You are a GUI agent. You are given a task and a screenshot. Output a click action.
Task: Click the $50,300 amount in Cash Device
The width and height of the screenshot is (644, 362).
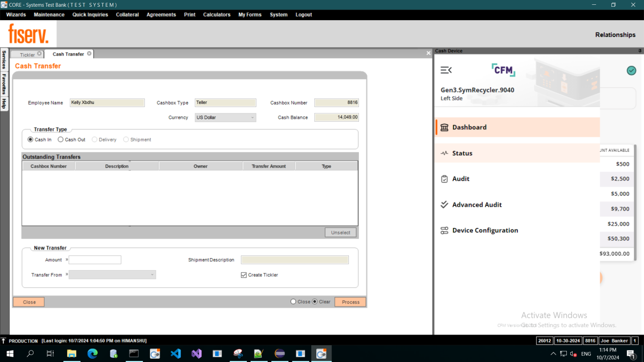pyautogui.click(x=618, y=238)
